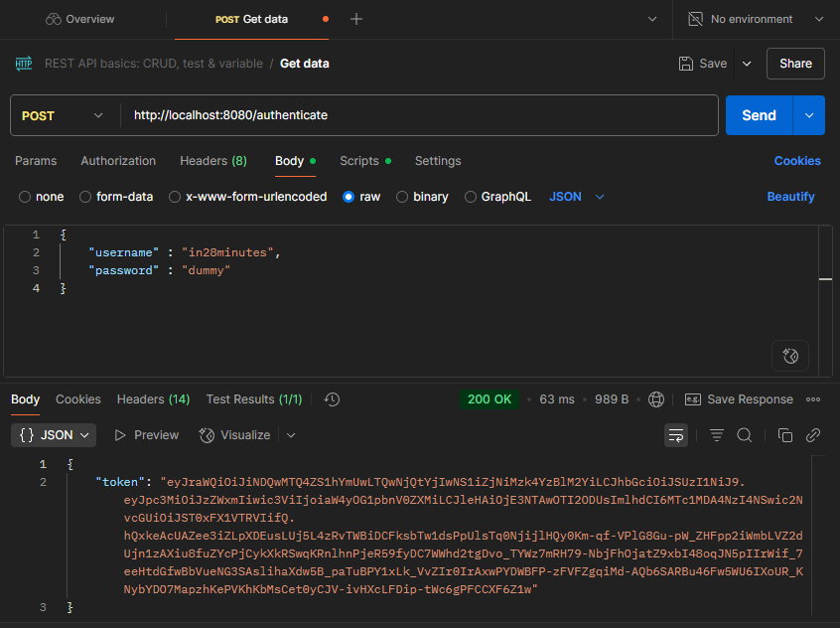Copy link to the response
Image resolution: width=840 pixels, height=628 pixels.
812,435
